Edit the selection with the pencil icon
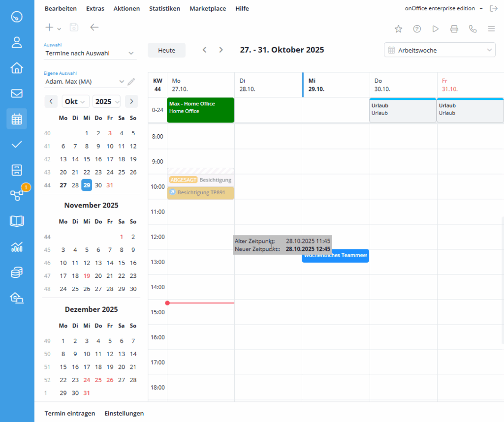The height and width of the screenshot is (422, 504). tap(131, 82)
